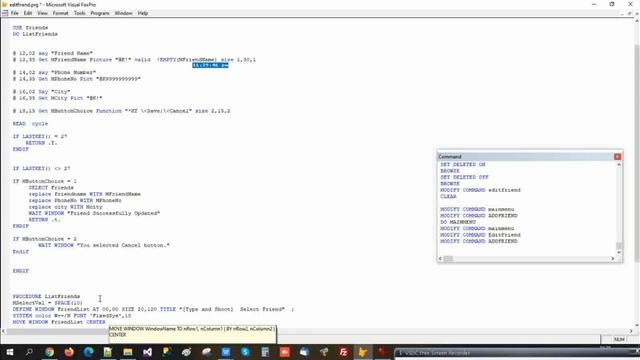Click the last 'MODIFY COMMAND ADDFRIEND' line
This screenshot has height=360, width=640.
point(479,241)
